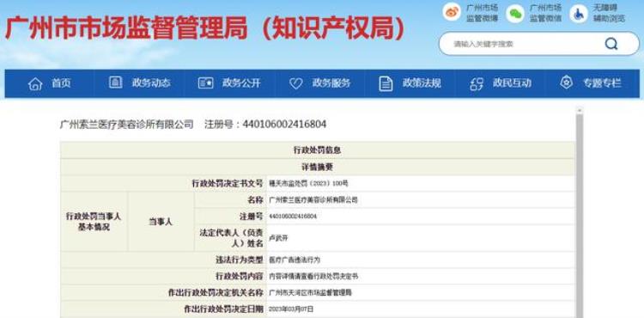Click the decision number ending 〔2023〕100号
Viewport: 644px width, 318px height.
tap(308, 184)
